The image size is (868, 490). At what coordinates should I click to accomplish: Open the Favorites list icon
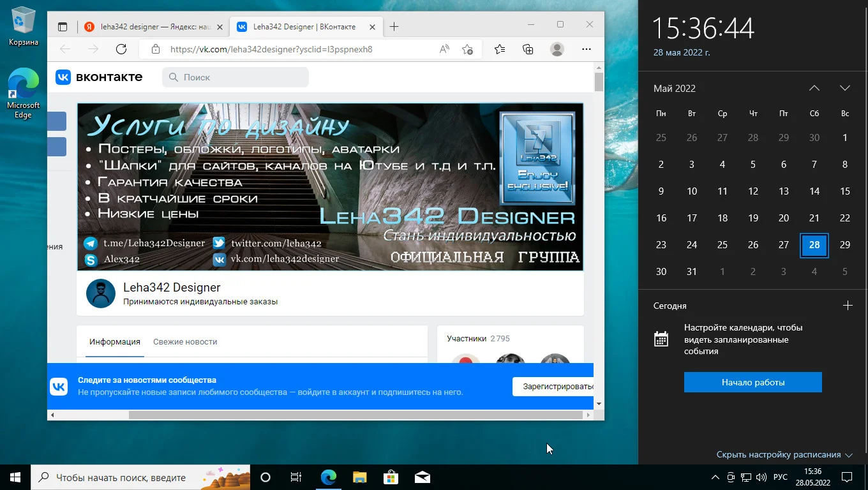(x=500, y=49)
